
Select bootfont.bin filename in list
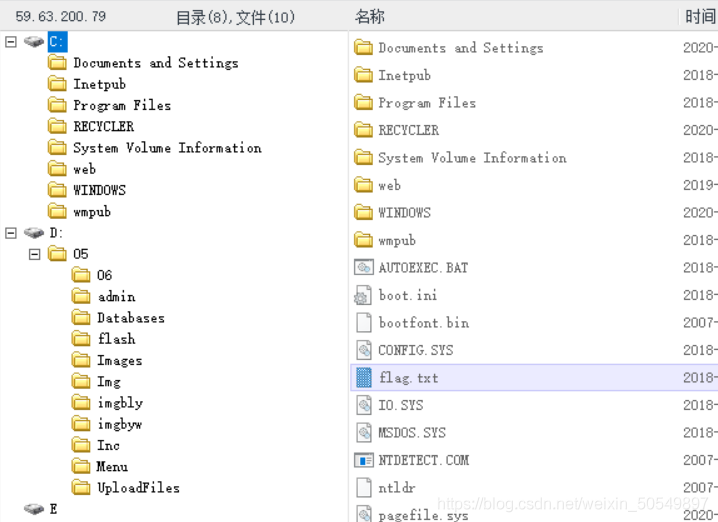coord(424,323)
